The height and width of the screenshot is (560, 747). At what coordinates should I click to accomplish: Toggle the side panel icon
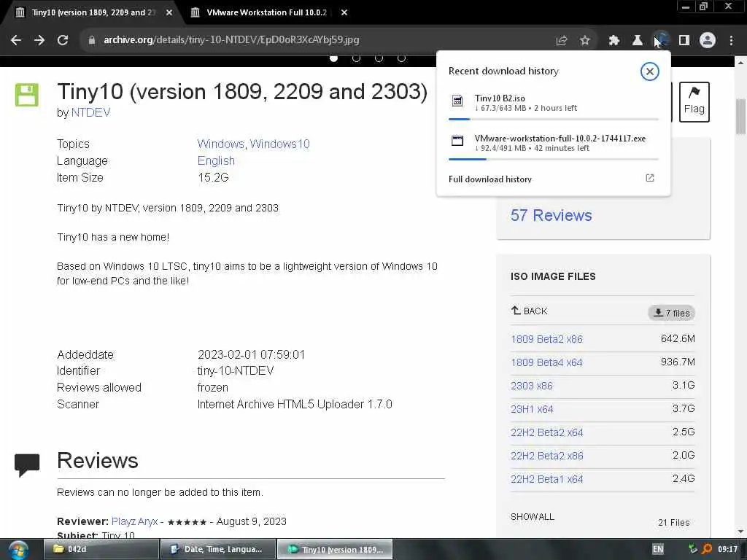684,41
